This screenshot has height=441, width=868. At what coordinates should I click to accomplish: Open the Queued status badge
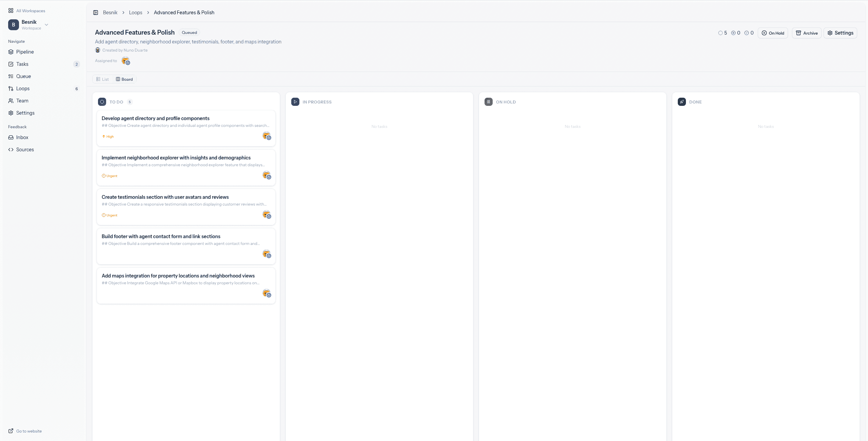tap(189, 32)
